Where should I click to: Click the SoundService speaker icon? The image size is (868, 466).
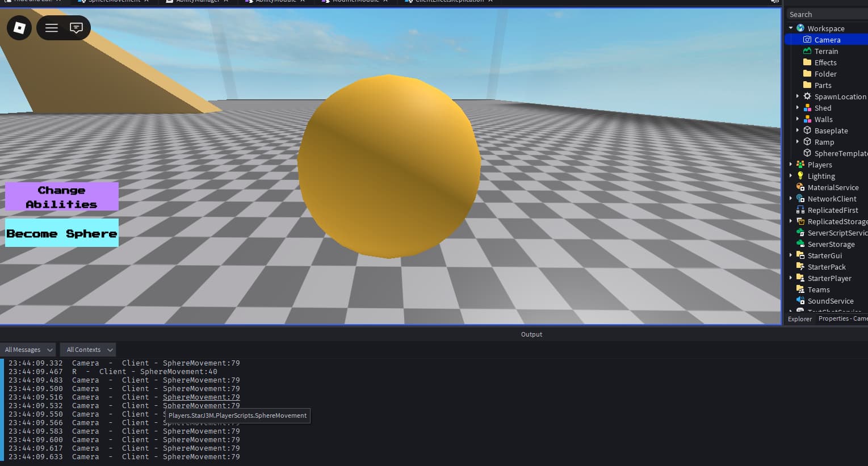tap(800, 301)
